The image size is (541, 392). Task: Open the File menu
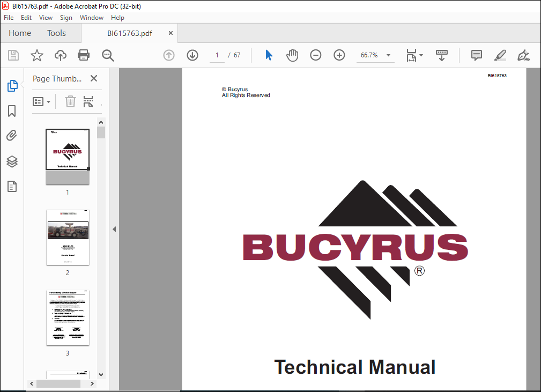point(9,18)
